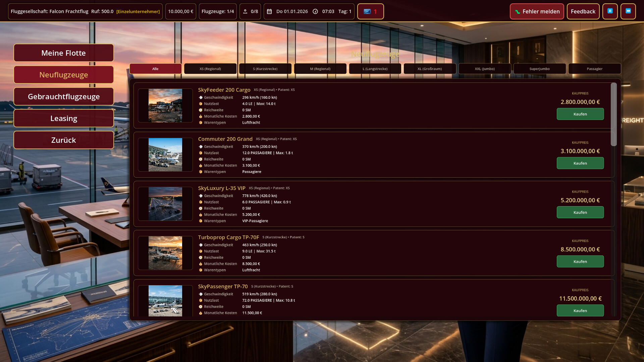Buy the Turboprop Cargo TP-70F

pos(580,262)
